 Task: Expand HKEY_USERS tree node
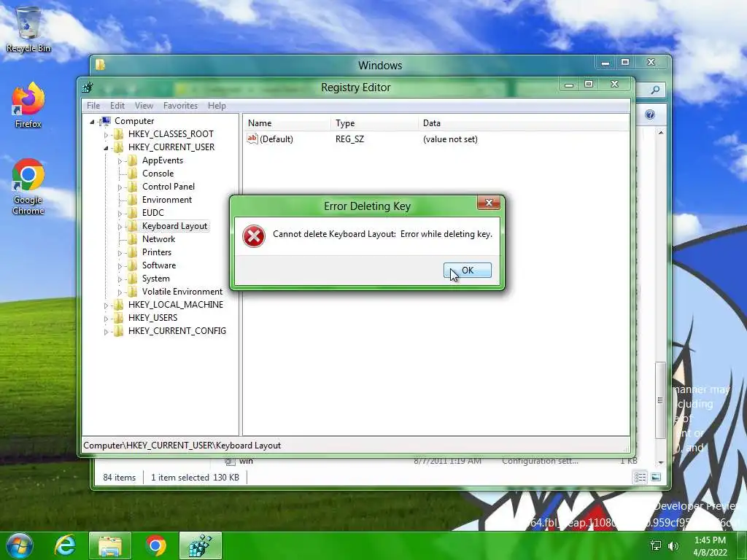106,318
